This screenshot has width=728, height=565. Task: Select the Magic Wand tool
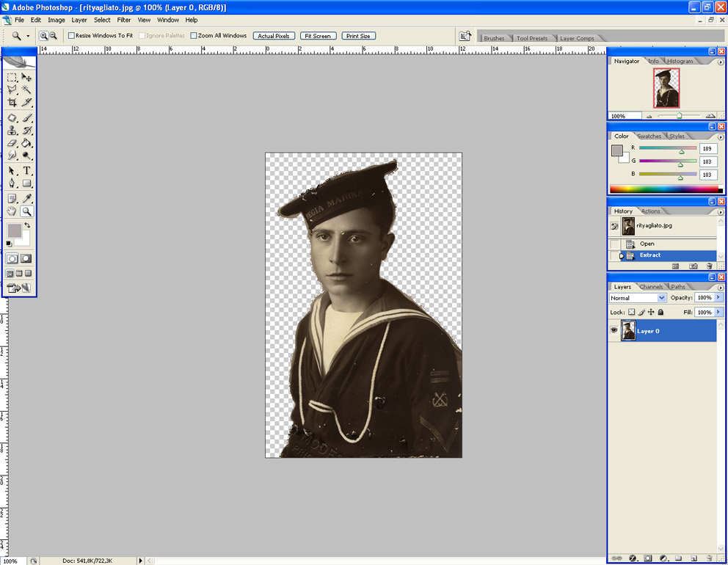click(26, 90)
